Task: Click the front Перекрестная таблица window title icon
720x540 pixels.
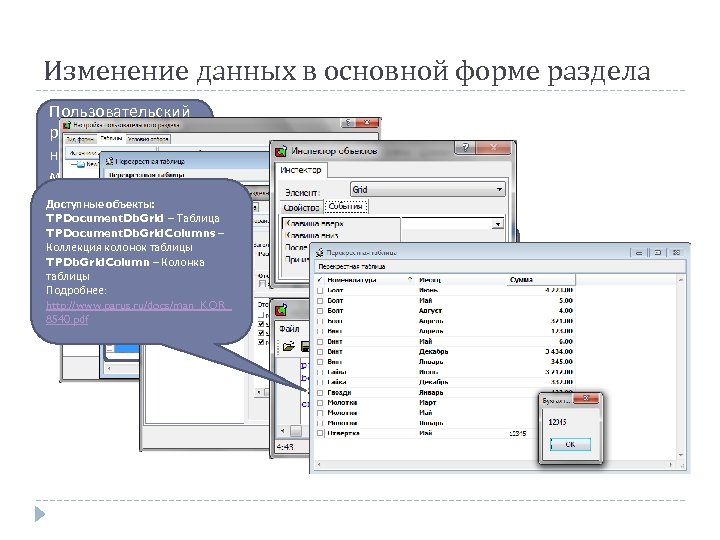Action: point(319,253)
